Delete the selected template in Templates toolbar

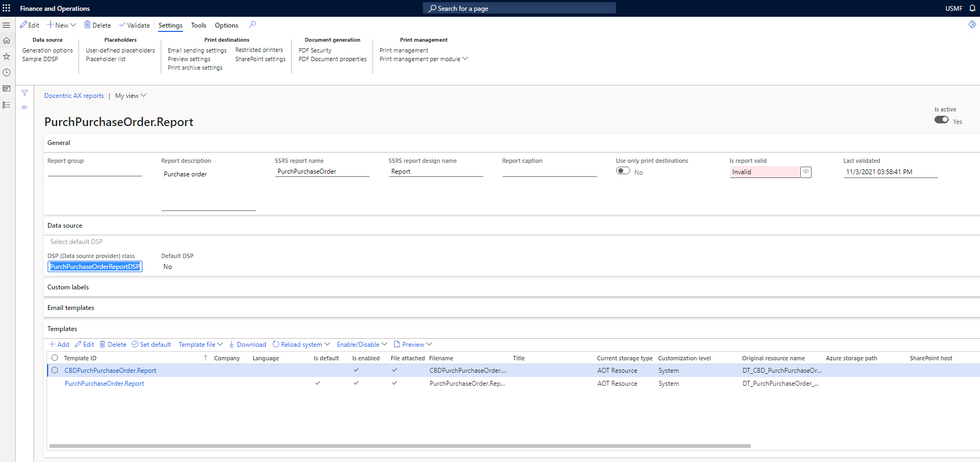point(113,345)
